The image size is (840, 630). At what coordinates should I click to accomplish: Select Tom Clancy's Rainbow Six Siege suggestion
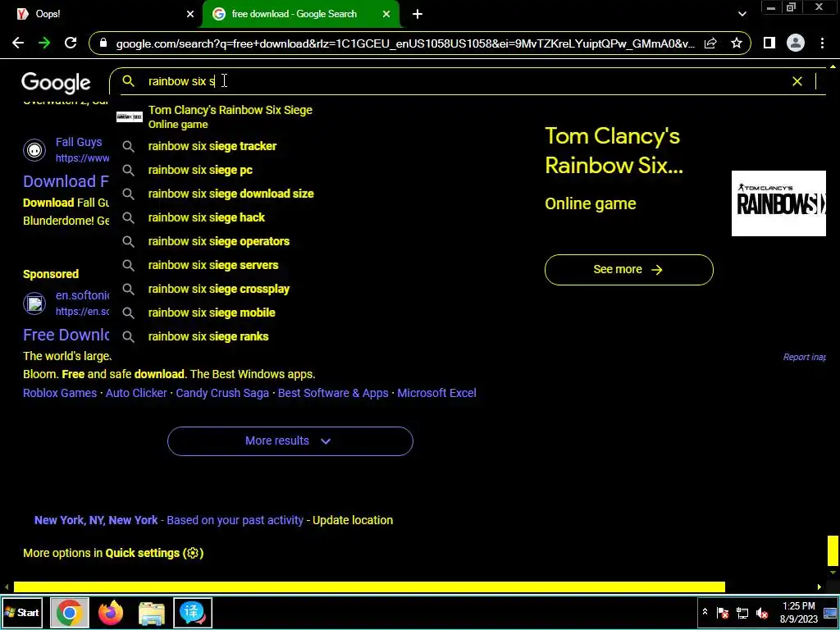[x=231, y=116]
